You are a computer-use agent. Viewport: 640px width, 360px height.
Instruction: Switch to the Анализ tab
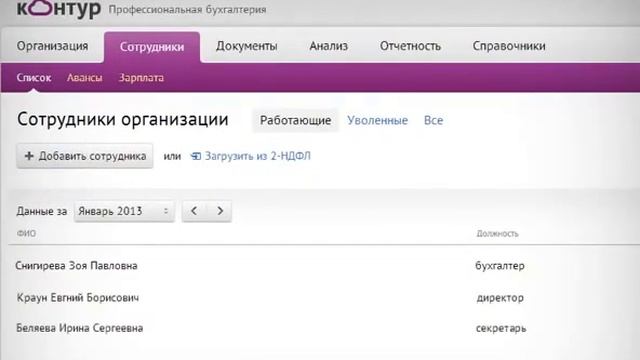point(329,46)
